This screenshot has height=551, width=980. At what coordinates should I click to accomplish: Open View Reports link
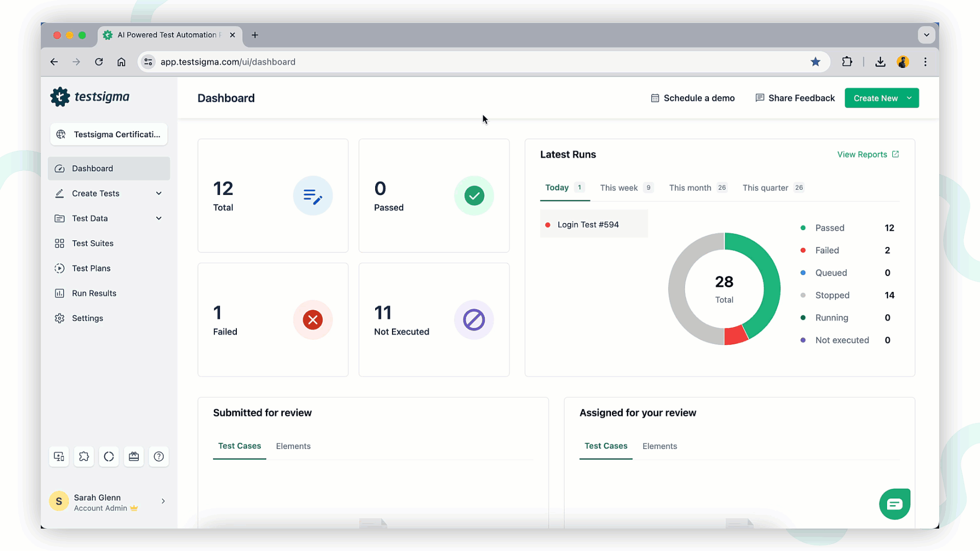click(x=868, y=155)
